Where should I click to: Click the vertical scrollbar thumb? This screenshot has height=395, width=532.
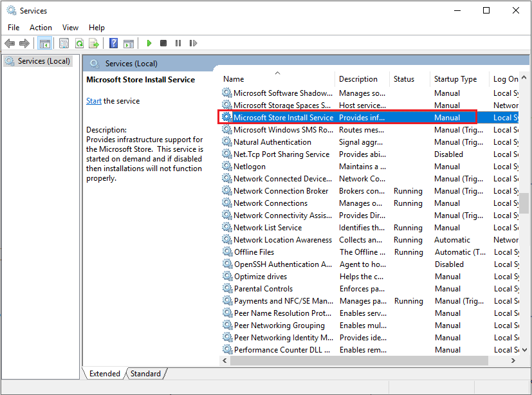[524, 203]
